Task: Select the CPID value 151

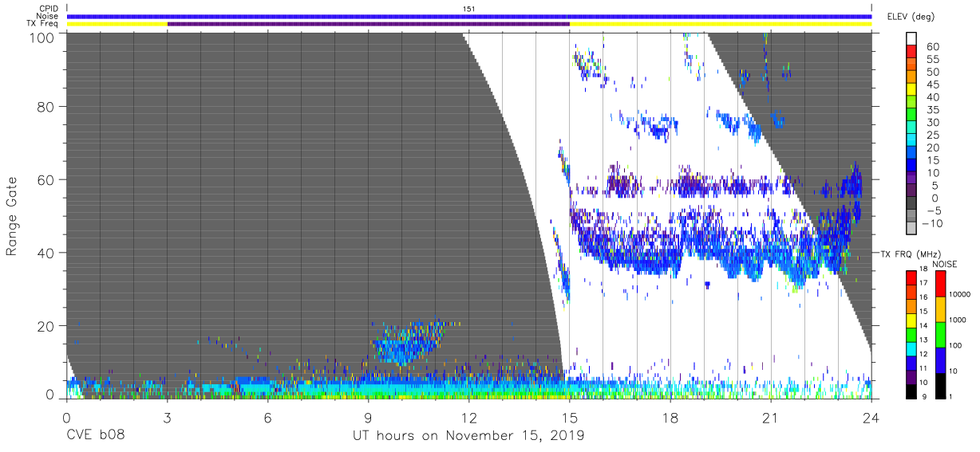Action: point(469,8)
